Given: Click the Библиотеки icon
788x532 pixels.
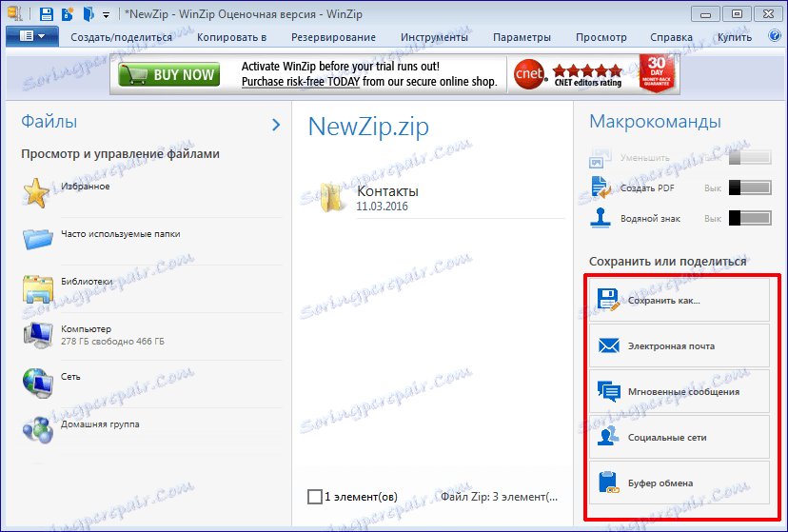Looking at the screenshot, I should point(38,287).
